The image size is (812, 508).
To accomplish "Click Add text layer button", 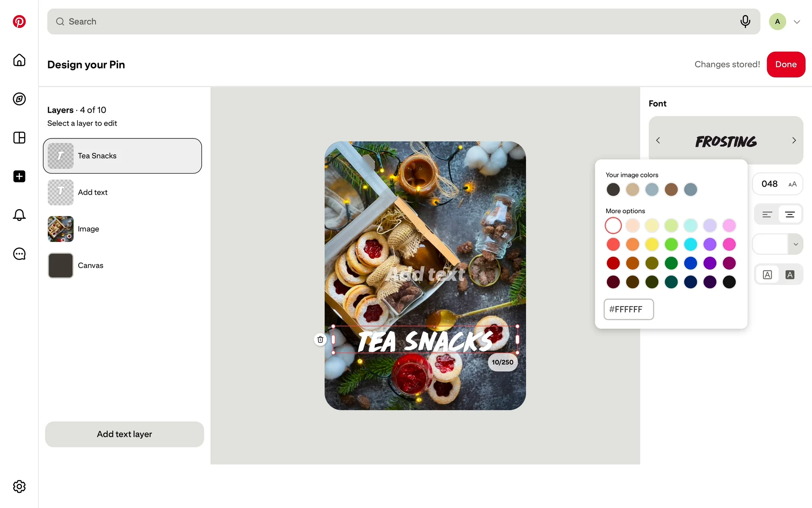I will (124, 434).
